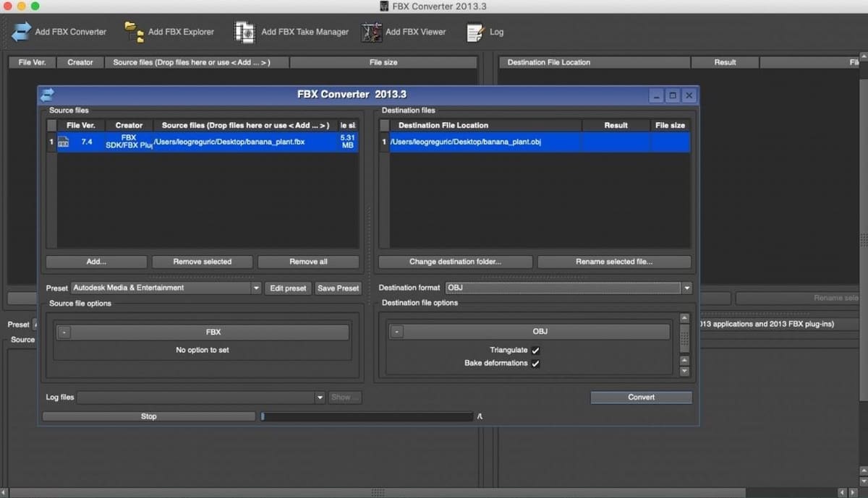This screenshot has height=498, width=868.
Task: Open Add FBX Explorer folder icon
Action: 134,32
